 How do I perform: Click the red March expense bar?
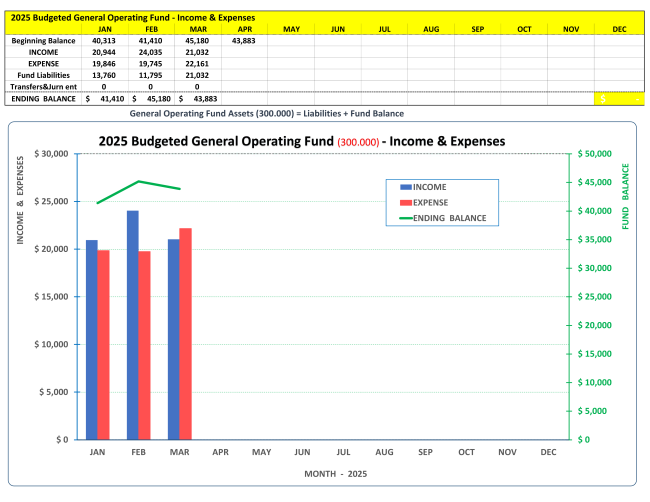185,333
